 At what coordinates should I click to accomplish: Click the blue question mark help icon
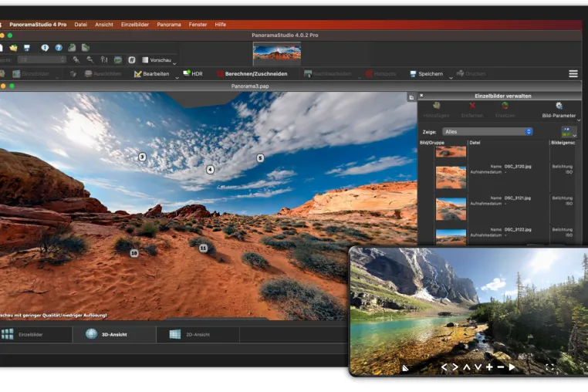tap(59, 48)
